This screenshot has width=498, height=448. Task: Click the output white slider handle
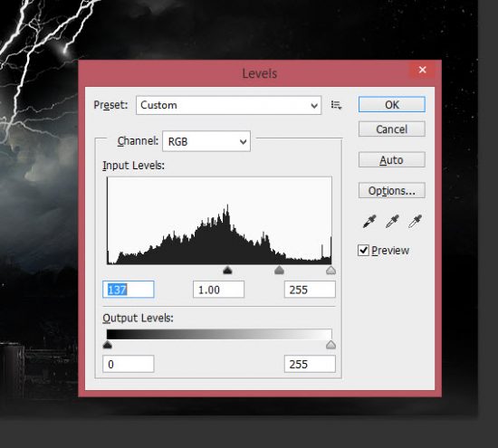pos(330,345)
